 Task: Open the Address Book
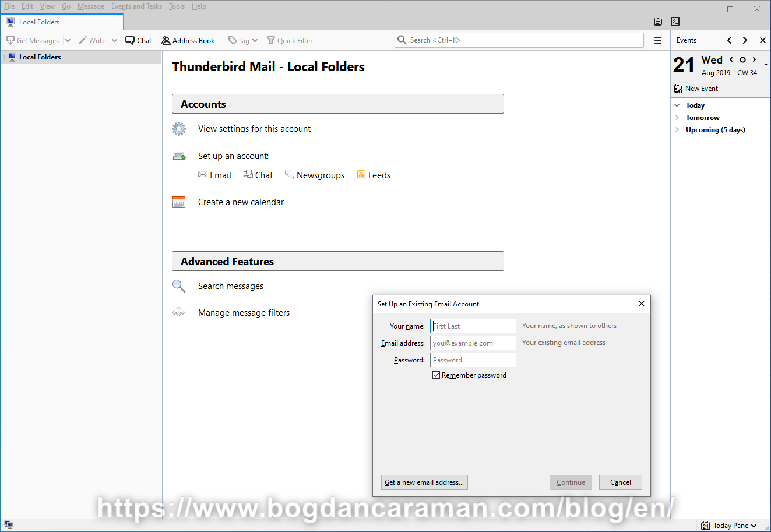[x=188, y=41]
